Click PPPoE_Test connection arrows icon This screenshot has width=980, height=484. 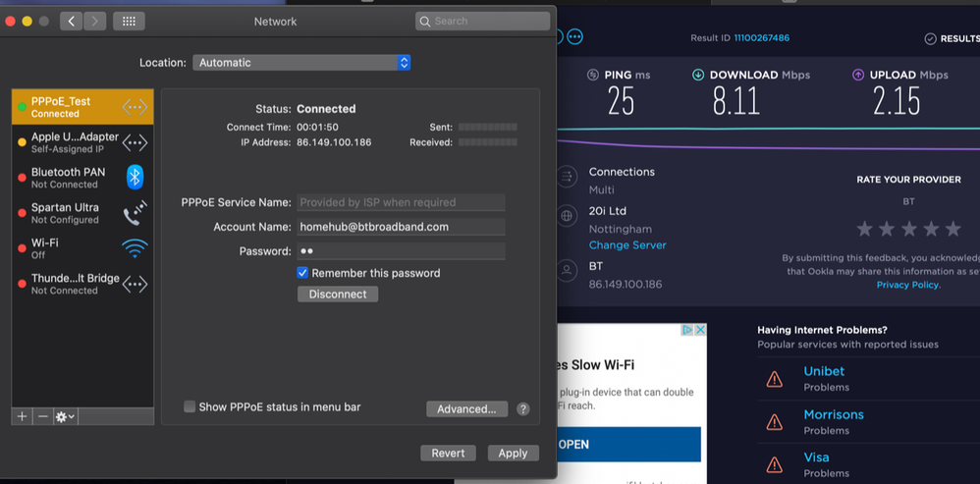135,107
